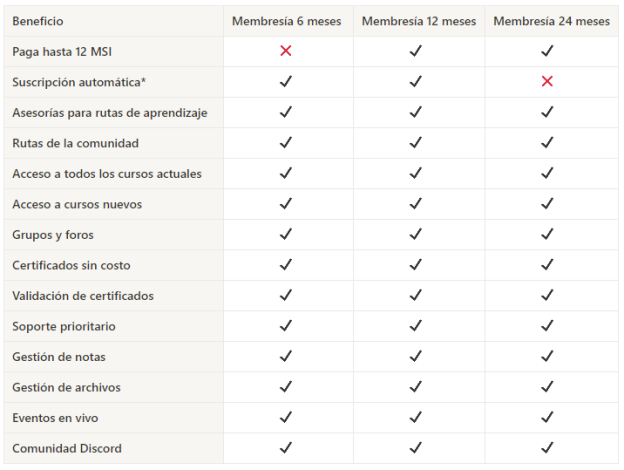Click 6 meses checkmark for Gestión de notas

[286, 357]
